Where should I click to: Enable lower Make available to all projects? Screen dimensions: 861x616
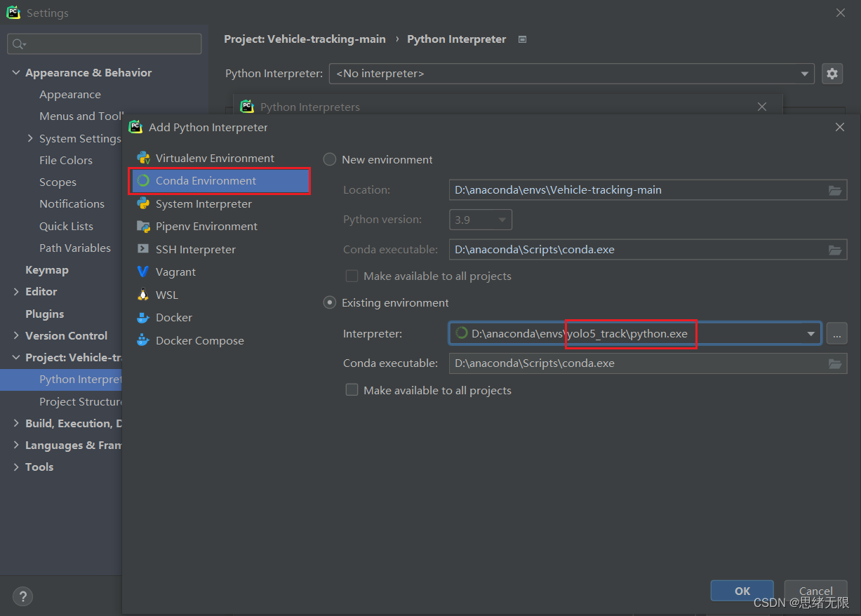(x=352, y=390)
